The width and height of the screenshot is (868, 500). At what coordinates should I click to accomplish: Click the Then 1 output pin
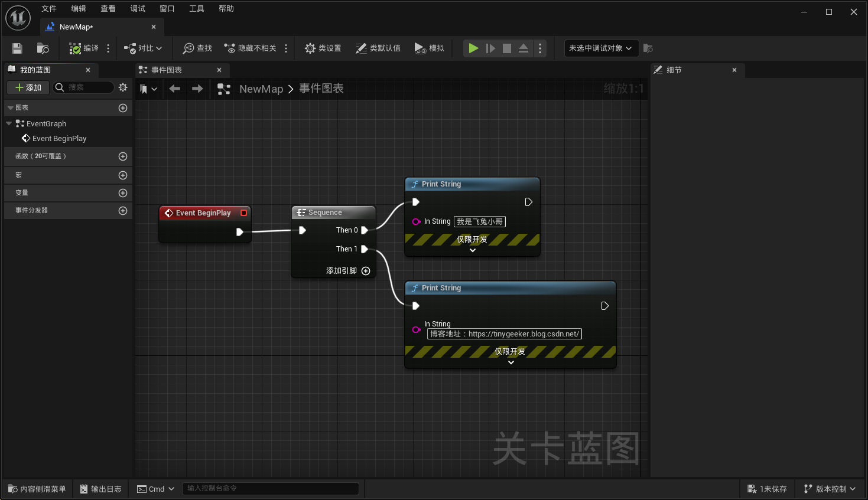(x=365, y=249)
